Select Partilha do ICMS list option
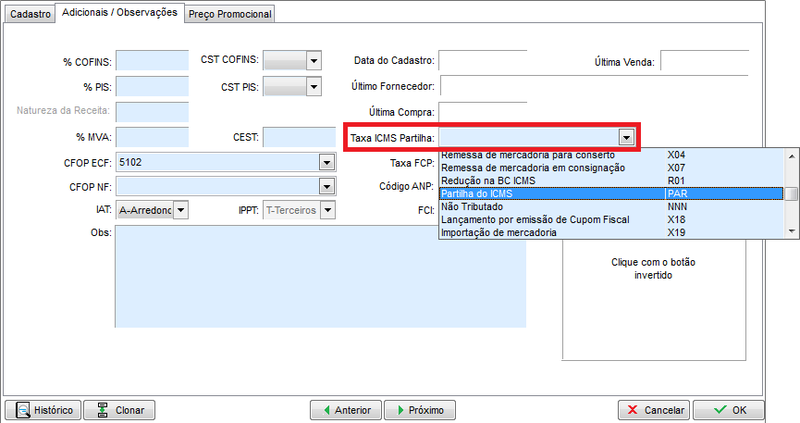This screenshot has width=800, height=423. 550,193
